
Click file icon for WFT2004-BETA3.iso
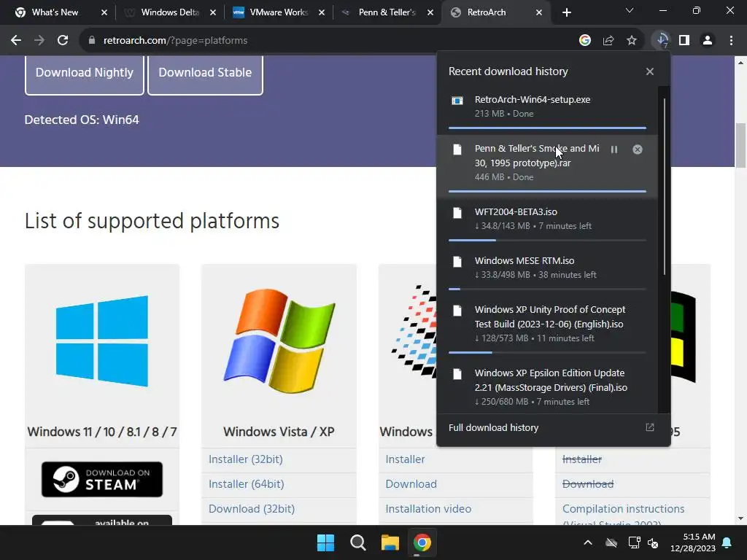457,213
